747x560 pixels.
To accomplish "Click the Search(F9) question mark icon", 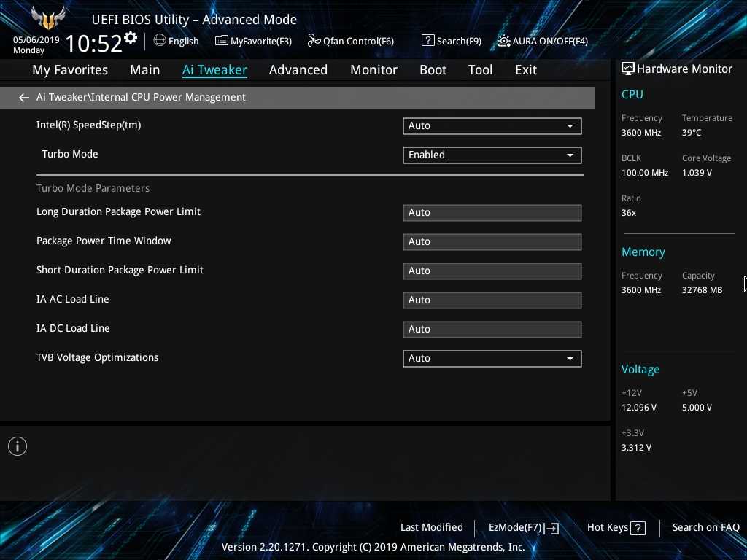I will pyautogui.click(x=428, y=41).
